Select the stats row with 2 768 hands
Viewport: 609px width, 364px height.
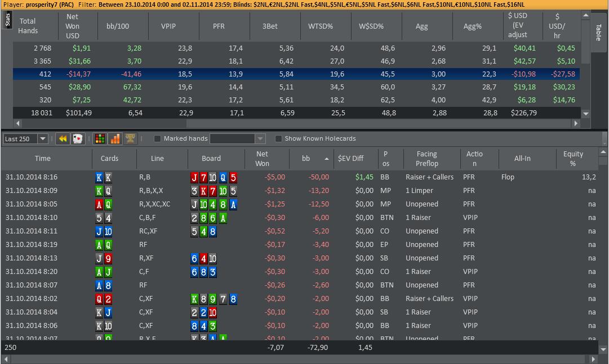click(x=296, y=48)
